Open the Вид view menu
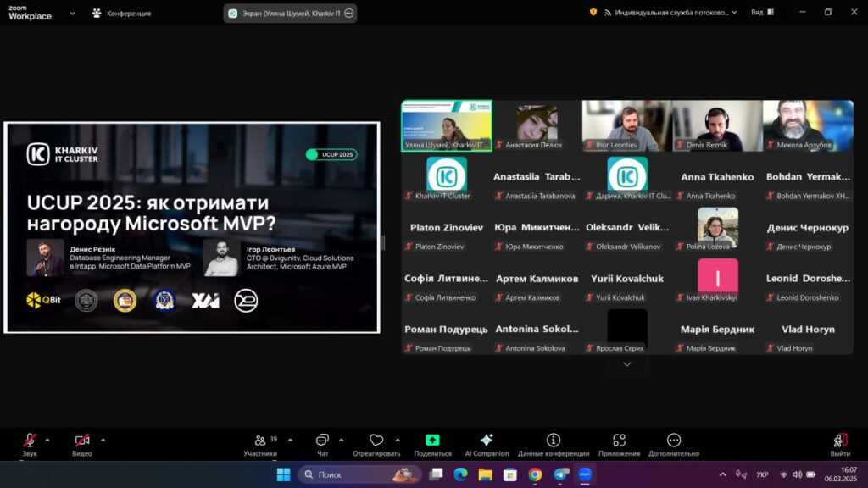This screenshot has height=488, width=868. coord(762,12)
